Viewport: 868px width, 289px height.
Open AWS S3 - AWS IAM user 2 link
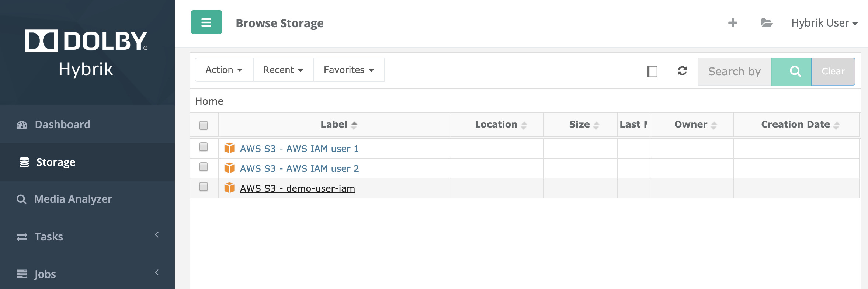pyautogui.click(x=299, y=168)
